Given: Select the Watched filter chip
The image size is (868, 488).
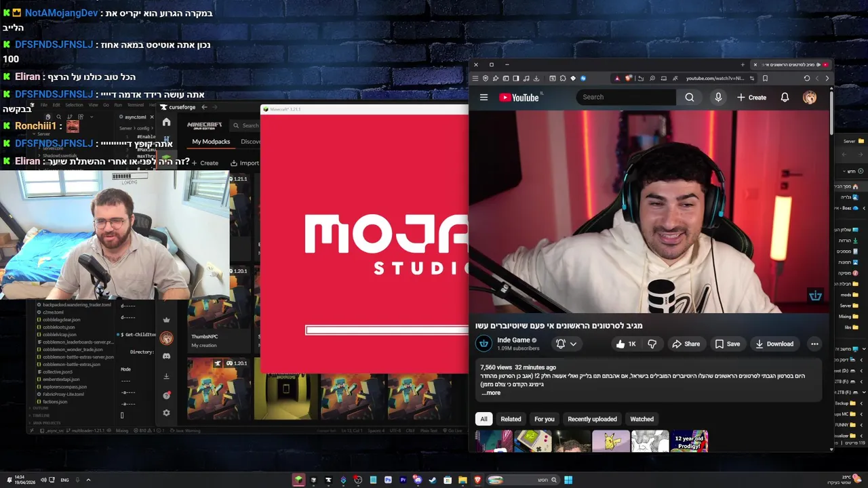Looking at the screenshot, I should 642,419.
